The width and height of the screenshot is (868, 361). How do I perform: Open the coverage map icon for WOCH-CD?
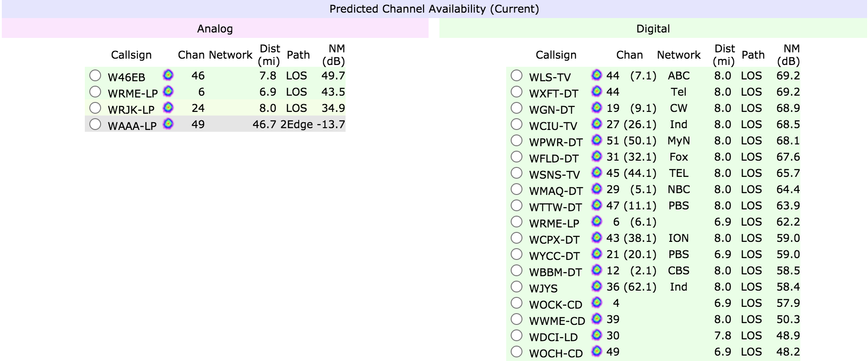pyautogui.click(x=597, y=351)
